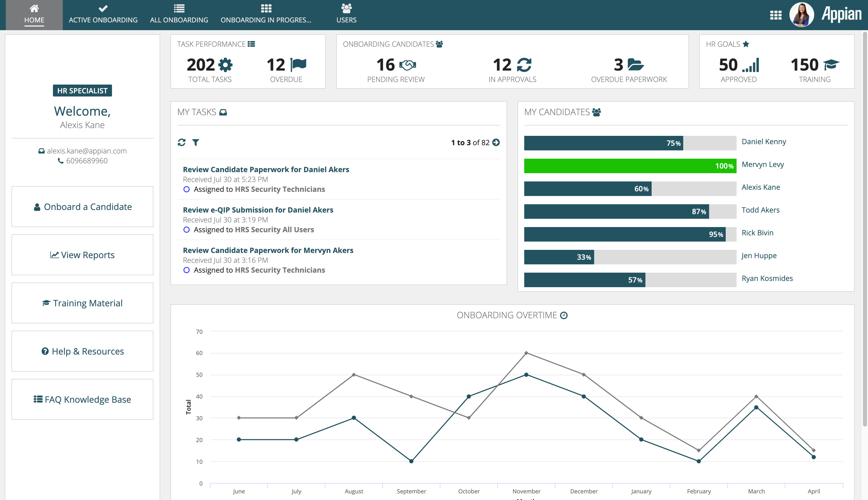Click the 202 Total Tasks count
Screen dimensions: 868x500
[x=201, y=64]
